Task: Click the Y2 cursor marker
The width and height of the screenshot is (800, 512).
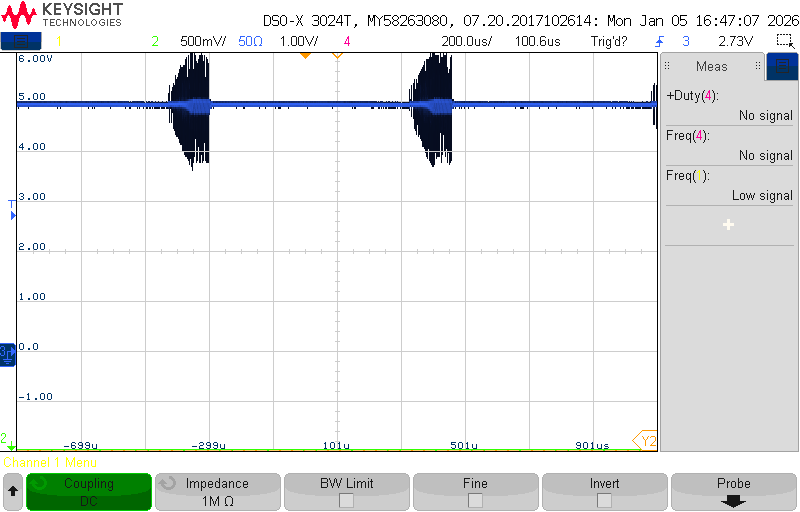Action: 646,441
